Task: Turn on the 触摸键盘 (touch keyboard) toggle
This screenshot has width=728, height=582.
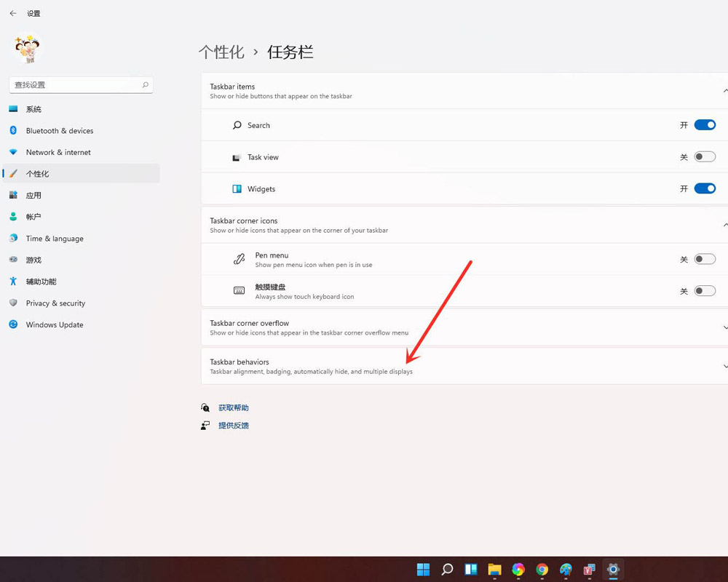Action: click(705, 290)
